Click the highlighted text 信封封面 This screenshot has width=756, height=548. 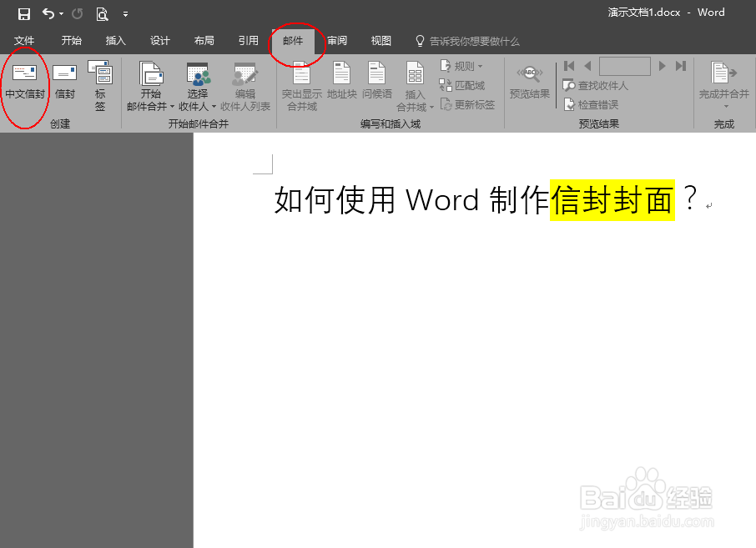click(612, 200)
